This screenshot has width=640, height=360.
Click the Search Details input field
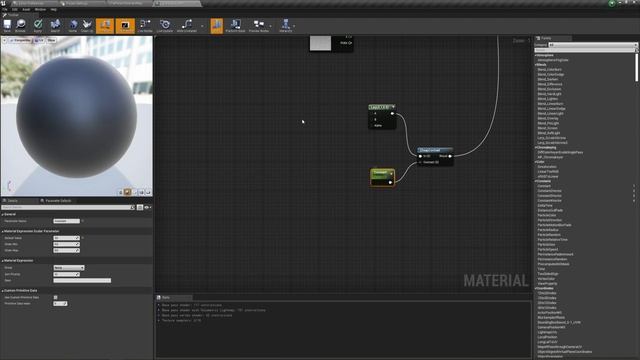pyautogui.click(x=68, y=207)
